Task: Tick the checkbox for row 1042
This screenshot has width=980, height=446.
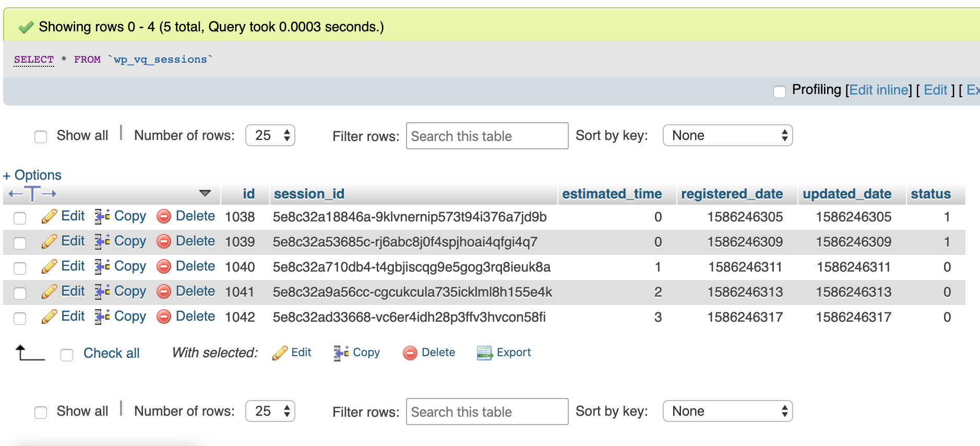Action: [x=20, y=318]
